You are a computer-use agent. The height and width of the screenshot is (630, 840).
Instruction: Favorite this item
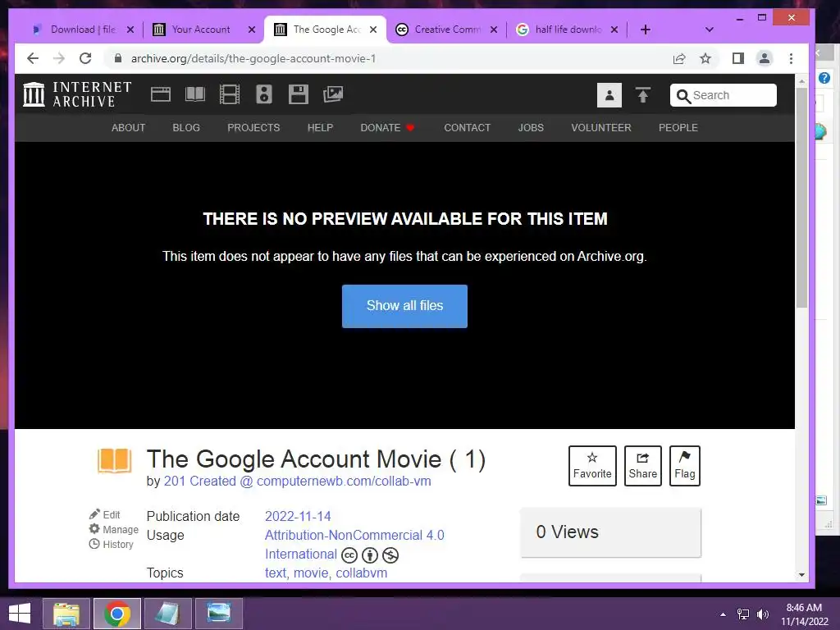click(592, 466)
